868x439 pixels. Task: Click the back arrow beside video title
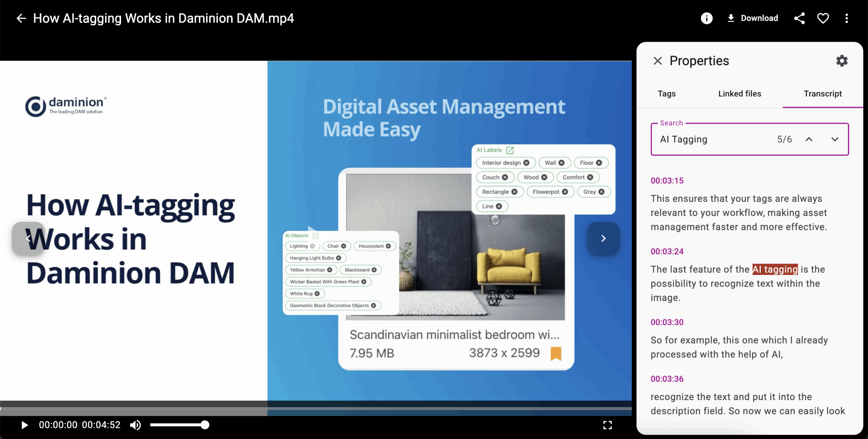(21, 18)
